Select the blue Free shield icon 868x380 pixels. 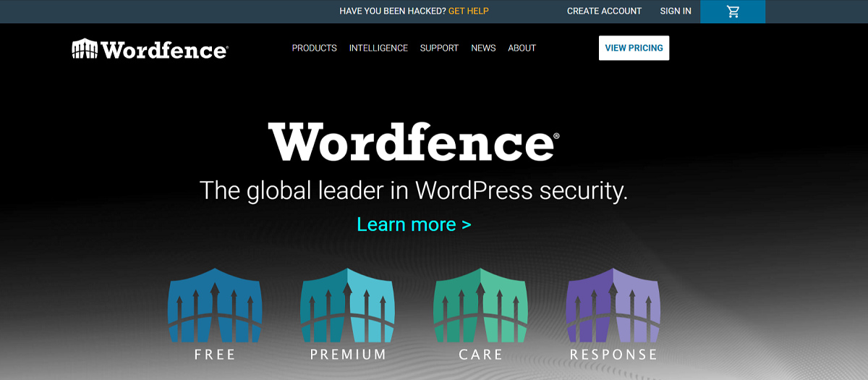tap(215, 305)
